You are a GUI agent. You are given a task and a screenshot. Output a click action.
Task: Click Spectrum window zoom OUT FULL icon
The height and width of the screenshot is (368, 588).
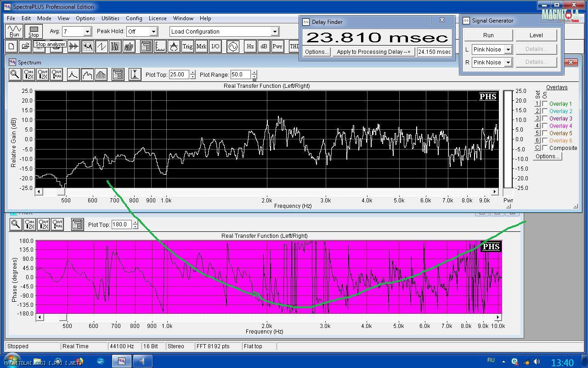click(57, 75)
